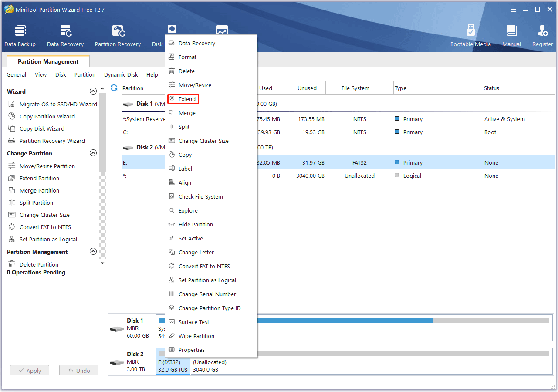Select Format in context menu
This screenshot has height=392, width=558.
(x=211, y=57)
